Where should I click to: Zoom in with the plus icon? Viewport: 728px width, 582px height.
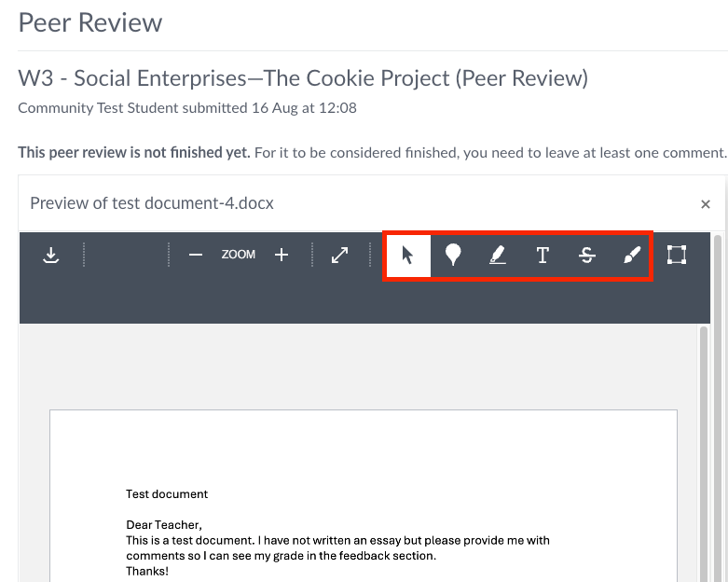pos(282,255)
